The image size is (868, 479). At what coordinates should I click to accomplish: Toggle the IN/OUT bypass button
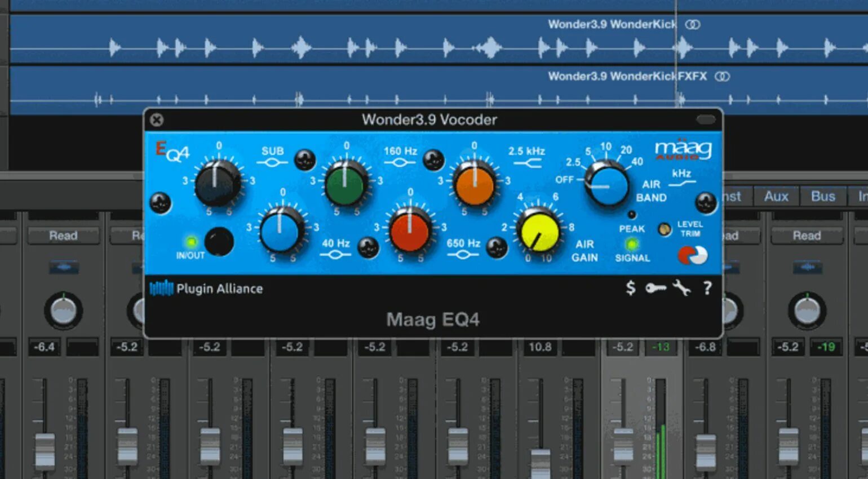pos(219,242)
